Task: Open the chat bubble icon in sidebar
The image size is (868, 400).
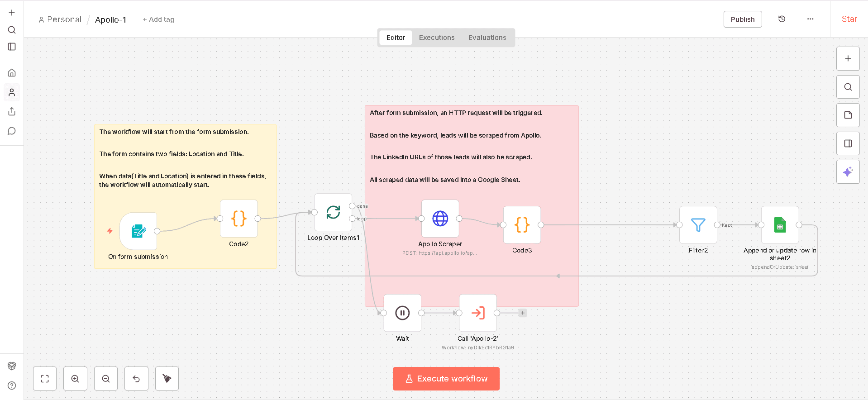Action: 12,131
